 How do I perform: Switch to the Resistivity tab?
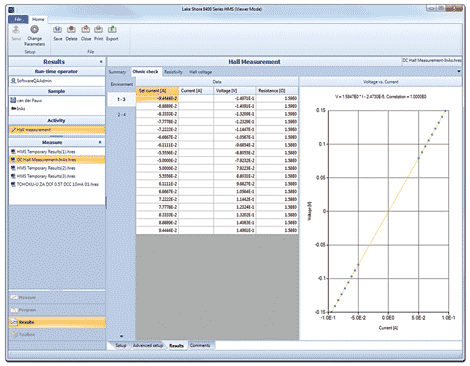tap(173, 72)
